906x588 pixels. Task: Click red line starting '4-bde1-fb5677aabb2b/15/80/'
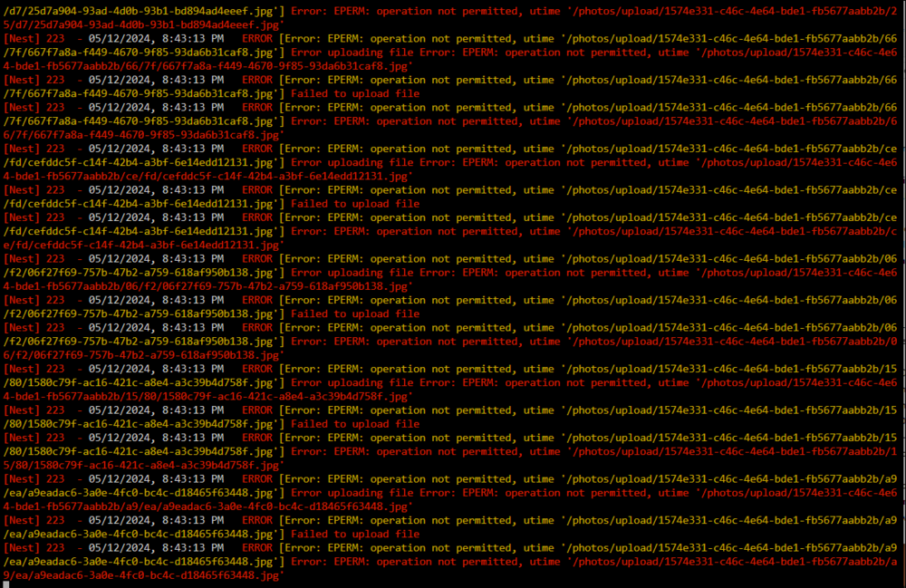point(208,396)
